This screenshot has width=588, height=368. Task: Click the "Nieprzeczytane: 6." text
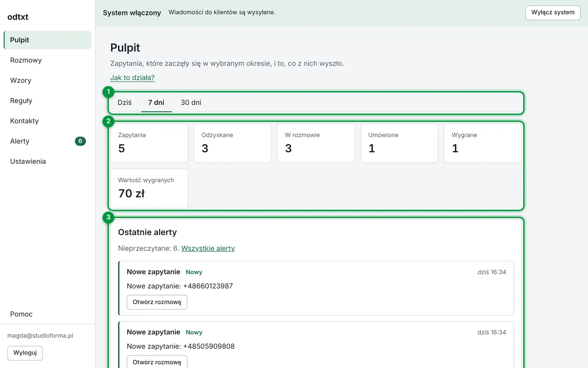pos(148,248)
